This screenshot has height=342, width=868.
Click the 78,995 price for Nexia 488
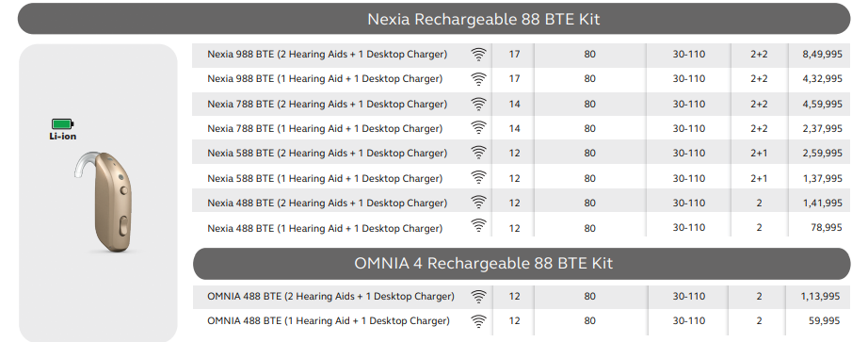(827, 228)
